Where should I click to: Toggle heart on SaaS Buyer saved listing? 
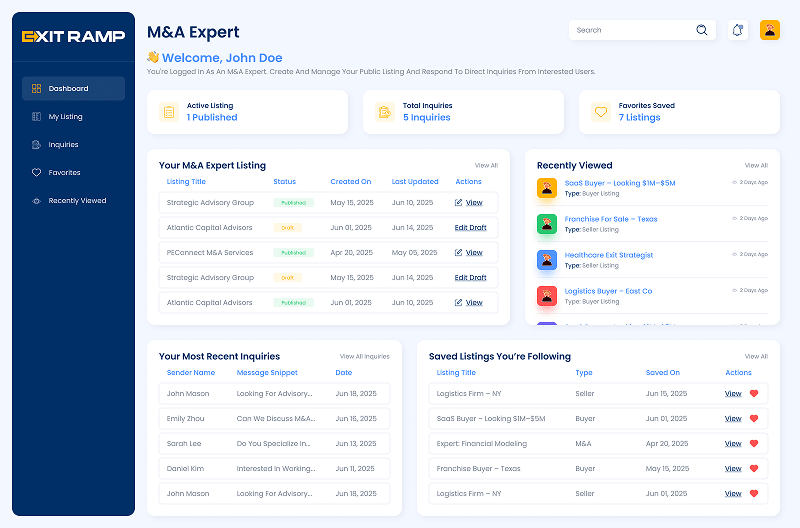coord(754,418)
